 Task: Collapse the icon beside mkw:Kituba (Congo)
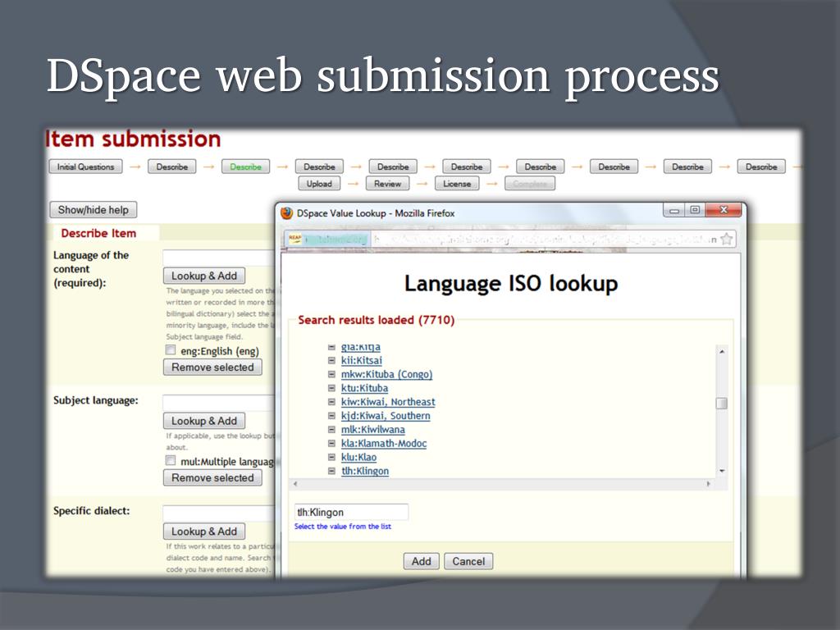tap(331, 374)
